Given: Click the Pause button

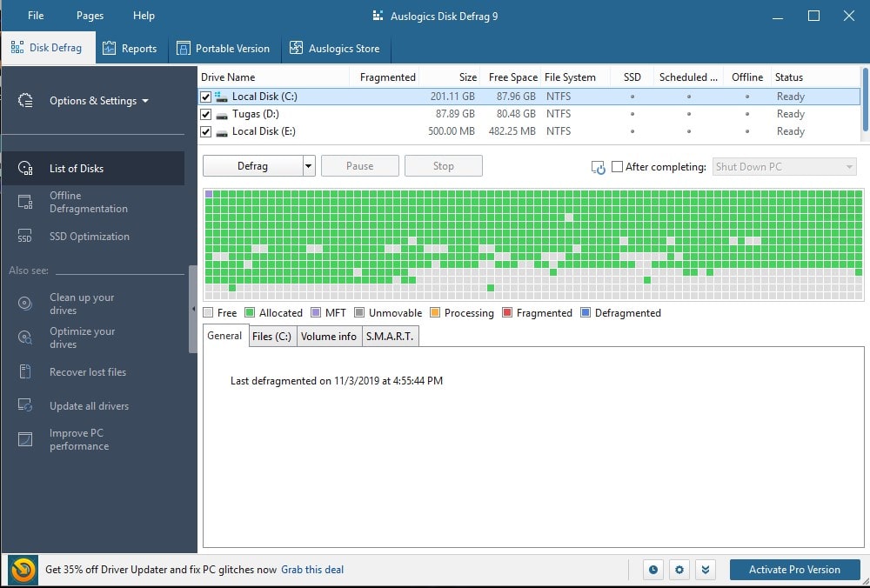Looking at the screenshot, I should pyautogui.click(x=359, y=166).
